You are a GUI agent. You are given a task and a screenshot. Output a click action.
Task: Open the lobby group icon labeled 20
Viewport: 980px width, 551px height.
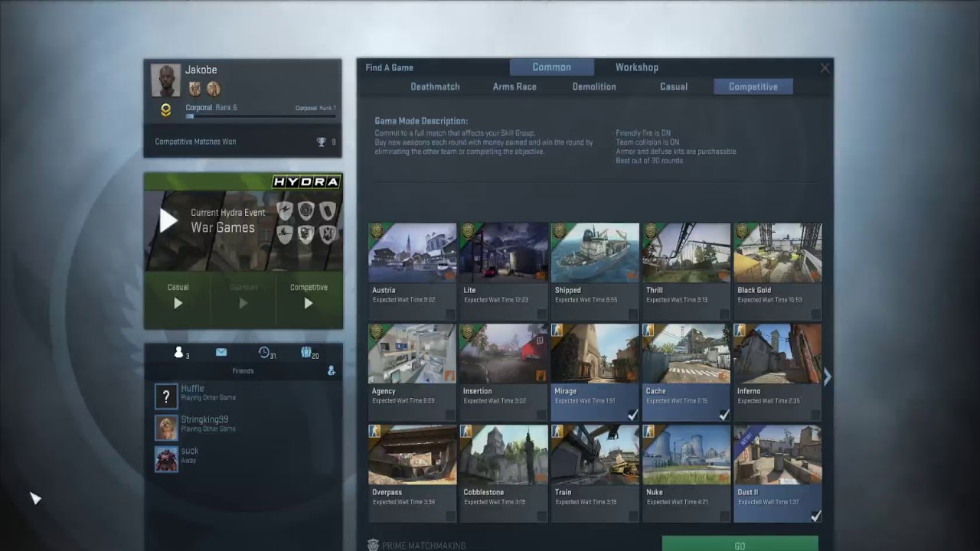306,352
